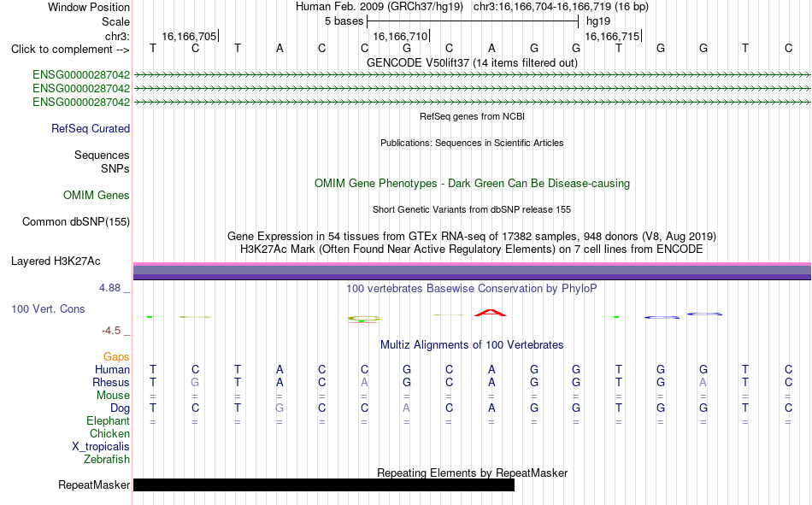Click the 4.88 PhyloP upper range value
812x505 pixels.
(109, 288)
